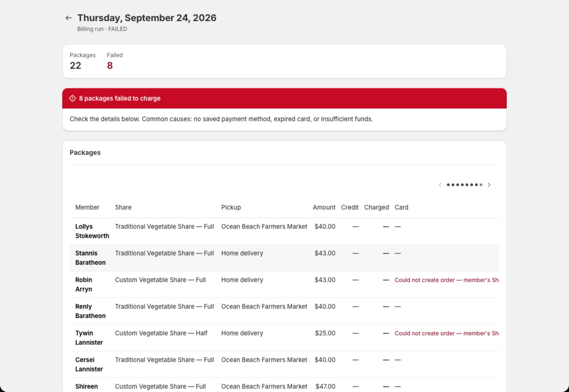Click the $43.00 amount for Robin Arryn

pyautogui.click(x=325, y=280)
